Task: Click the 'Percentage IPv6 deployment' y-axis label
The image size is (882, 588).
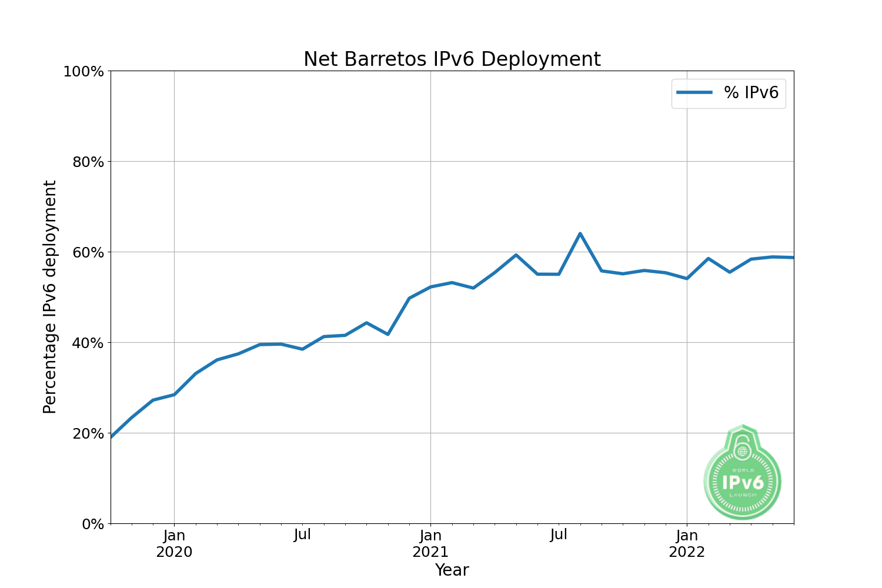Action: [x=51, y=297]
